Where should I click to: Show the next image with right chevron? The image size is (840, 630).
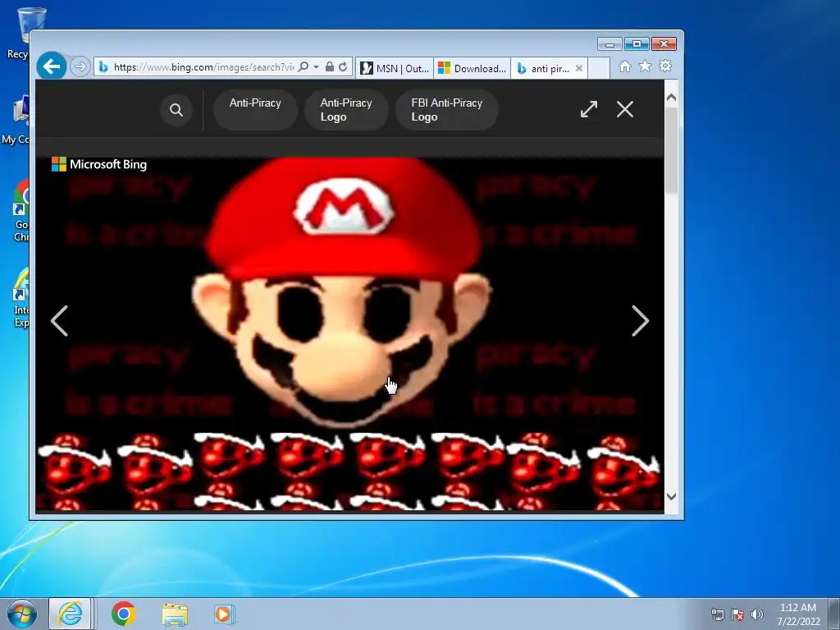point(640,321)
